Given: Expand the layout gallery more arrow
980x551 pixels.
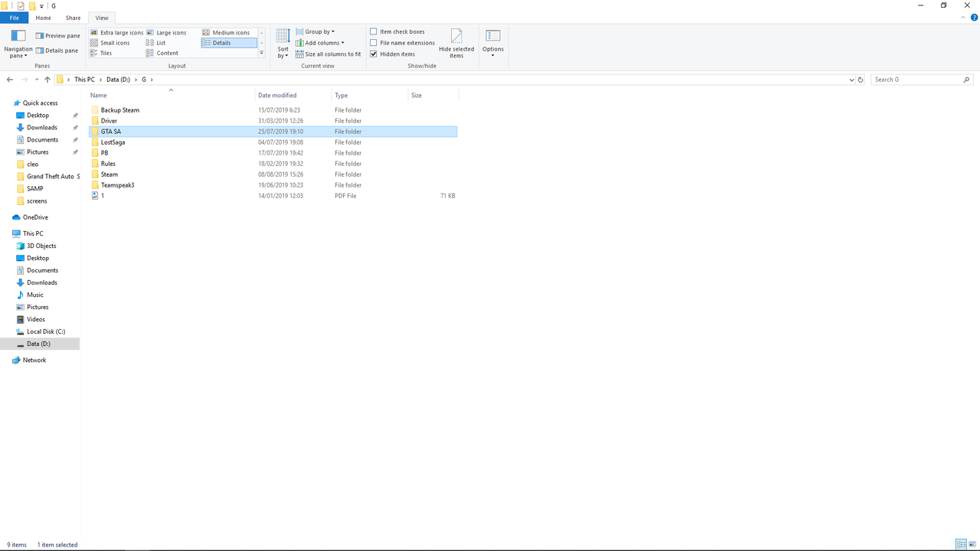Looking at the screenshot, I should pyautogui.click(x=261, y=53).
